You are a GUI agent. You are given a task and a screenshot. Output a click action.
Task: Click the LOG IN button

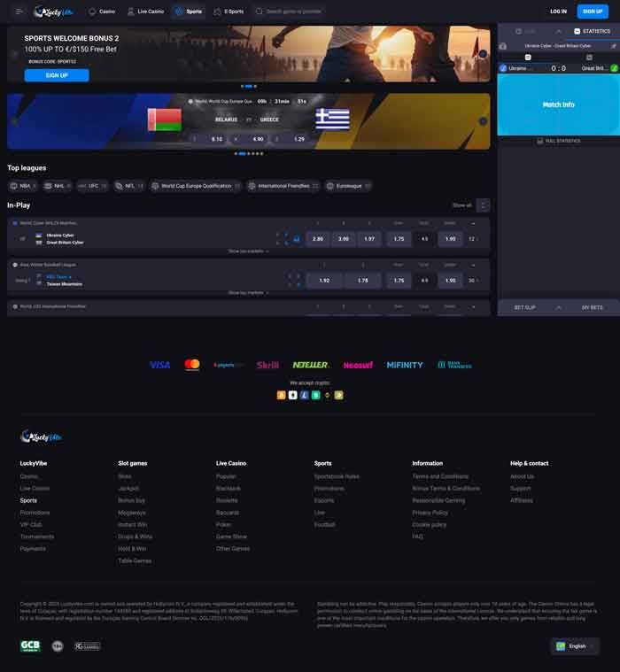[x=558, y=12]
